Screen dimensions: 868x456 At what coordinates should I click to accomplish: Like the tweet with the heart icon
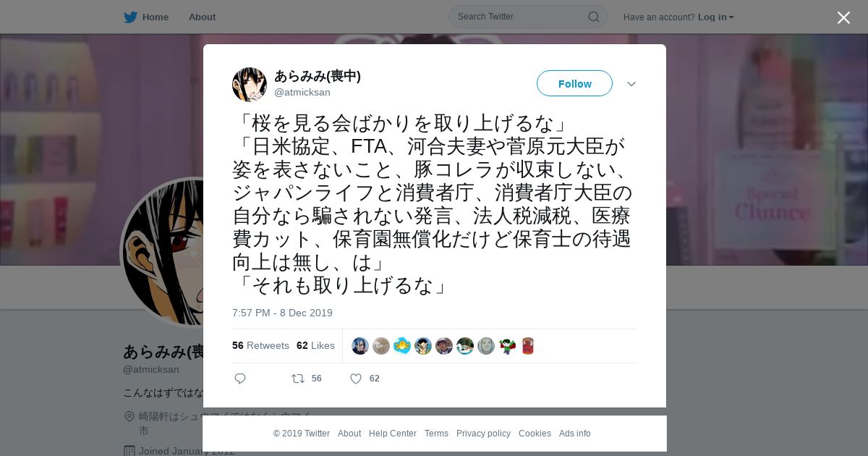[x=356, y=379]
